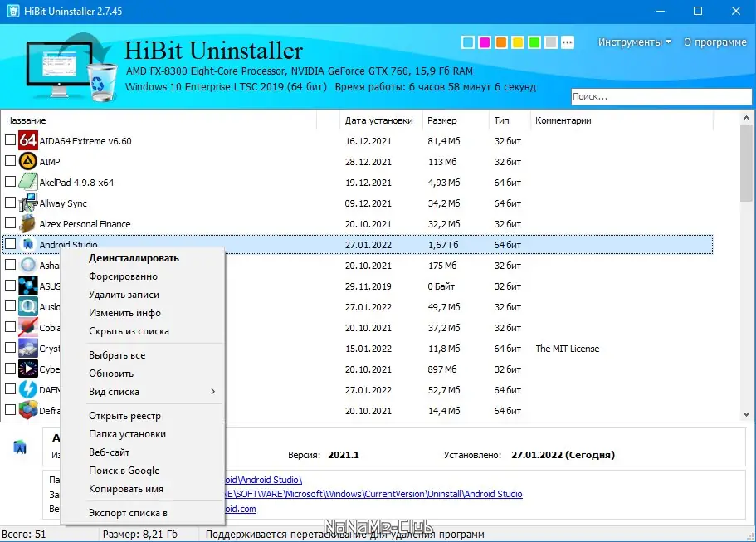Screen dimensions: 756x542
Task: Click the Android Studio icon in list row
Action: click(x=28, y=244)
